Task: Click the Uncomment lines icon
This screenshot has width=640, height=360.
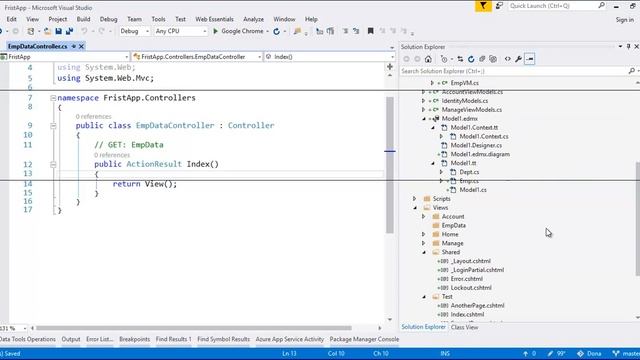Action: point(356,31)
